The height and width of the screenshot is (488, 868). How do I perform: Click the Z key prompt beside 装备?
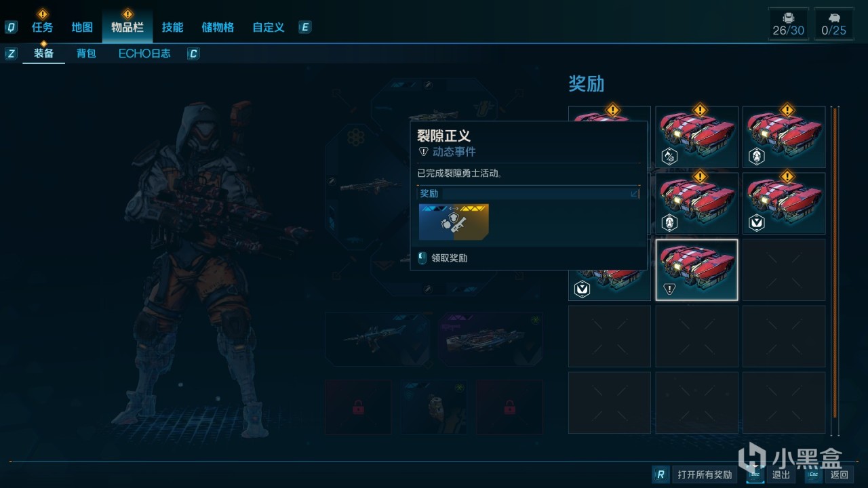[11, 54]
